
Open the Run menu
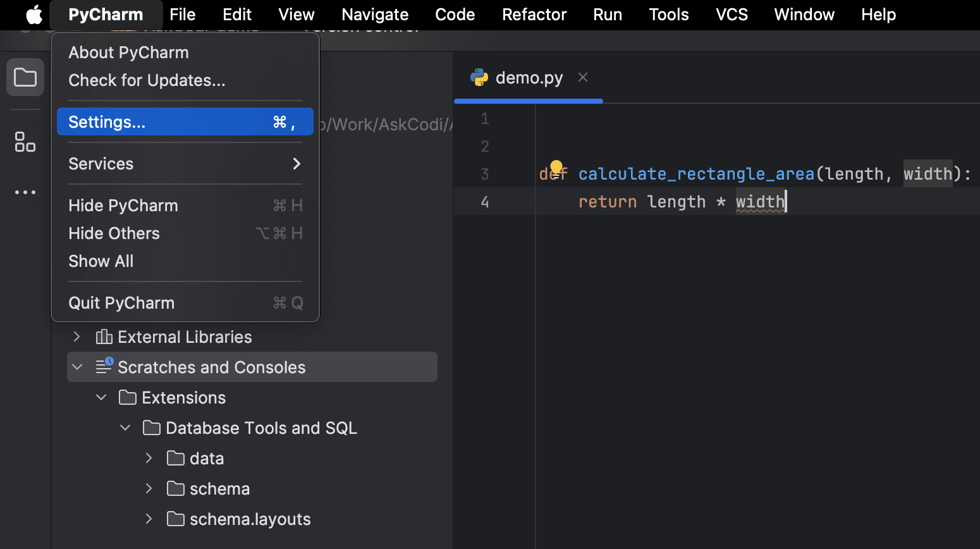(x=608, y=15)
